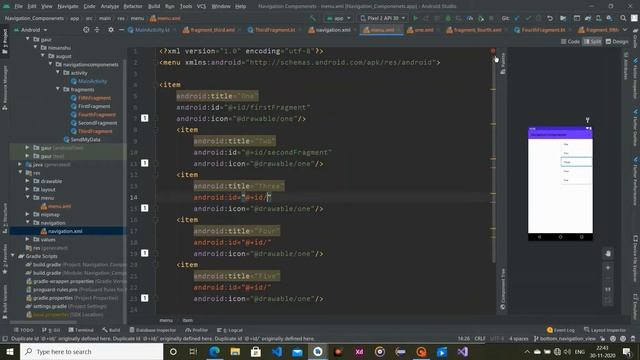
Task: Open the Event Log tool window
Action: [560, 330]
